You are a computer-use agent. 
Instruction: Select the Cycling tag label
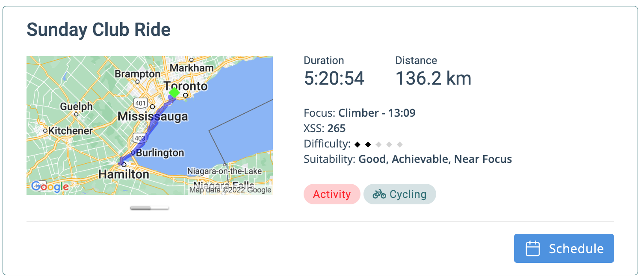pos(408,194)
